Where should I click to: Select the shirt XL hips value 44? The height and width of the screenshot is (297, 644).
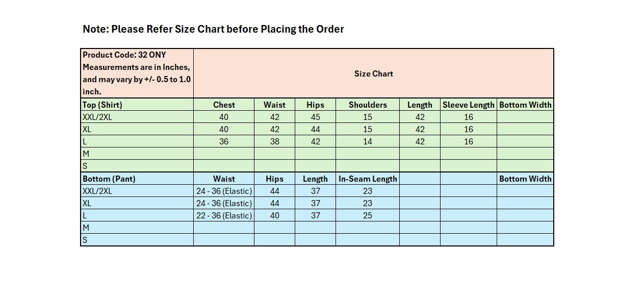click(316, 129)
